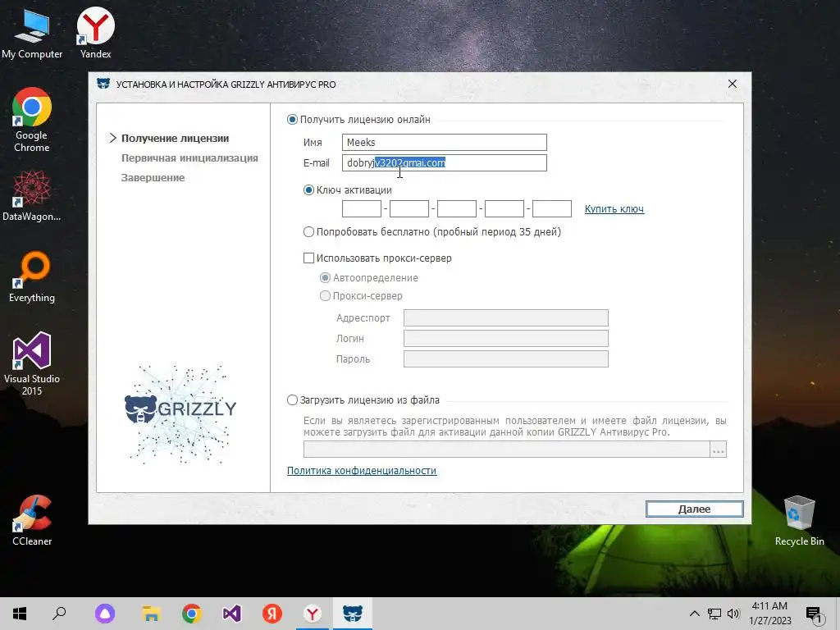Click the E-mail input field
840x630 pixels.
pos(444,163)
